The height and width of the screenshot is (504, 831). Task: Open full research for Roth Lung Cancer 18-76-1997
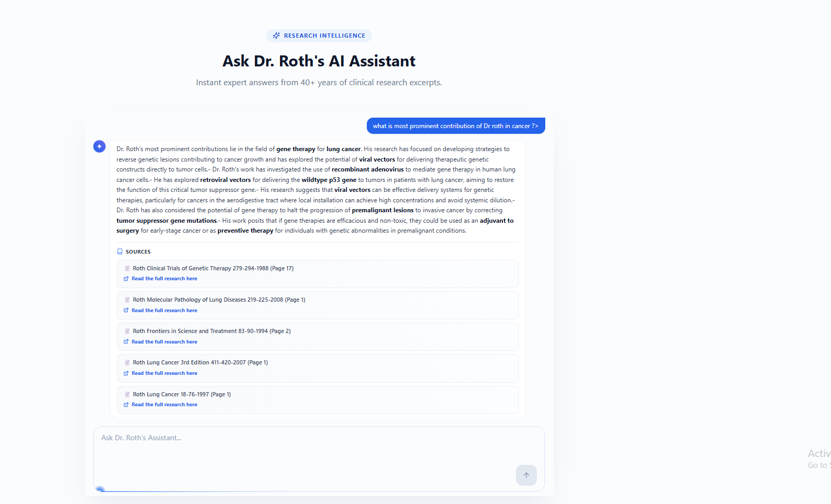(x=164, y=405)
